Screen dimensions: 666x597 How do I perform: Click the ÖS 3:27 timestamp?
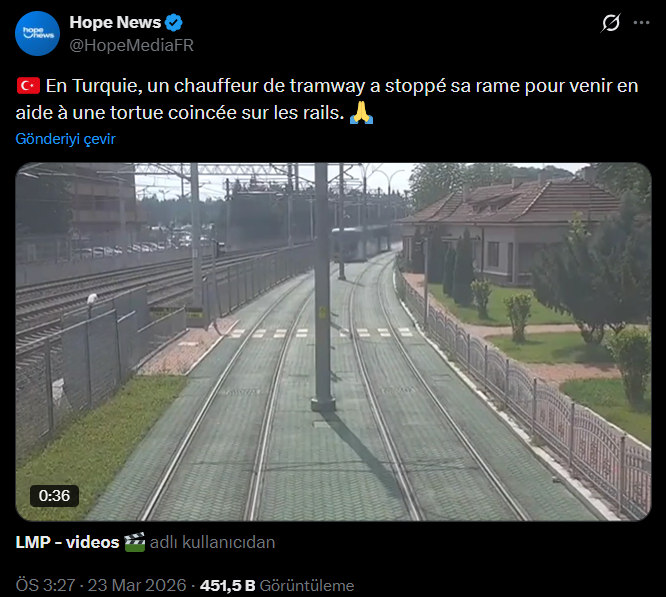pyautogui.click(x=45, y=585)
